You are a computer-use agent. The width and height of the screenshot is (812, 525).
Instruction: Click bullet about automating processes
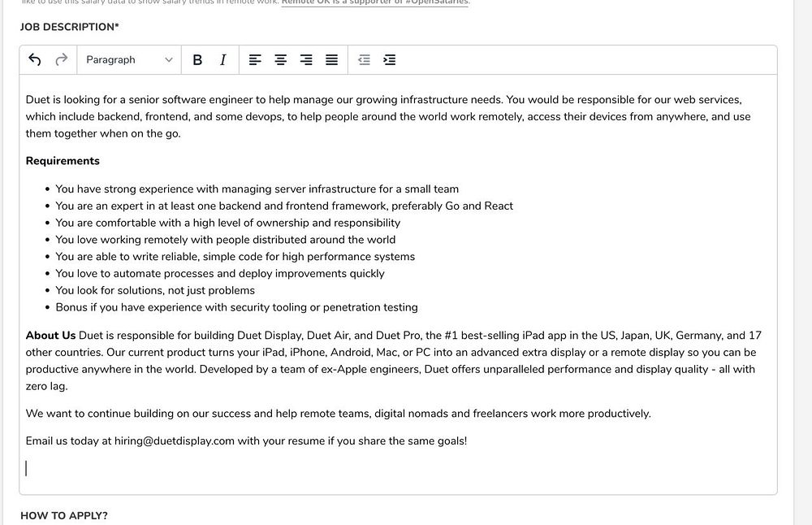point(220,274)
